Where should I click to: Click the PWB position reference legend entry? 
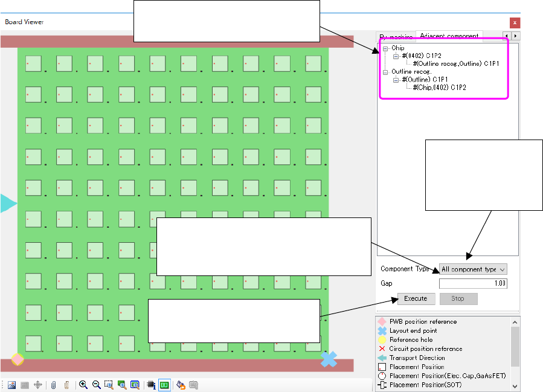tap(417, 322)
